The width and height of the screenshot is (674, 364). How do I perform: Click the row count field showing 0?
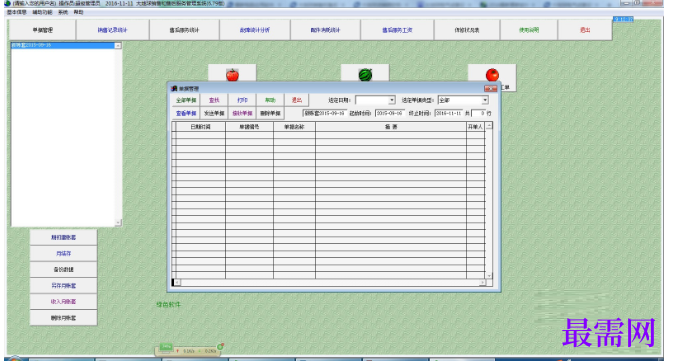point(478,113)
